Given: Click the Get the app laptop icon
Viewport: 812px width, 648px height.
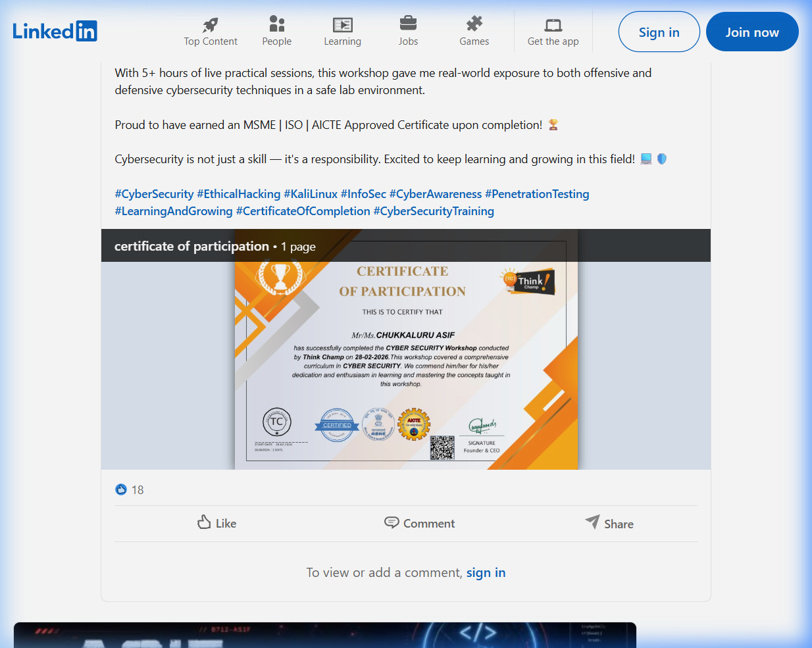Looking at the screenshot, I should 553,26.
